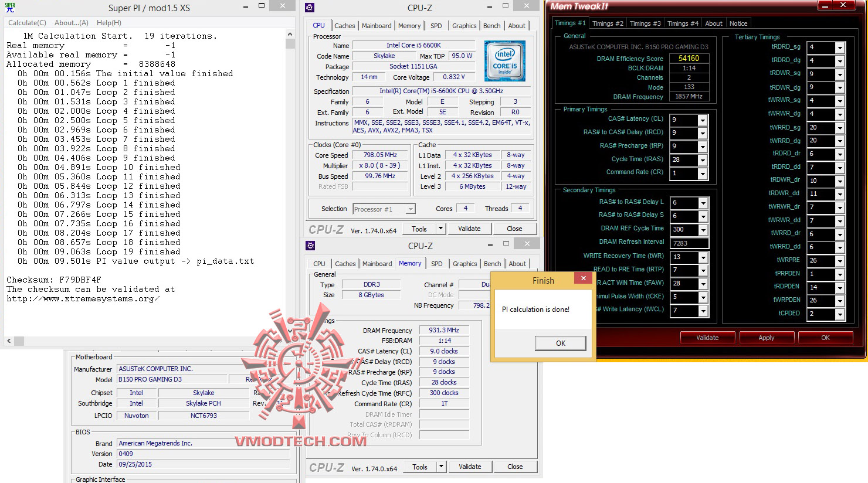
Task: Minimize the Super PI window
Action: point(247,6)
